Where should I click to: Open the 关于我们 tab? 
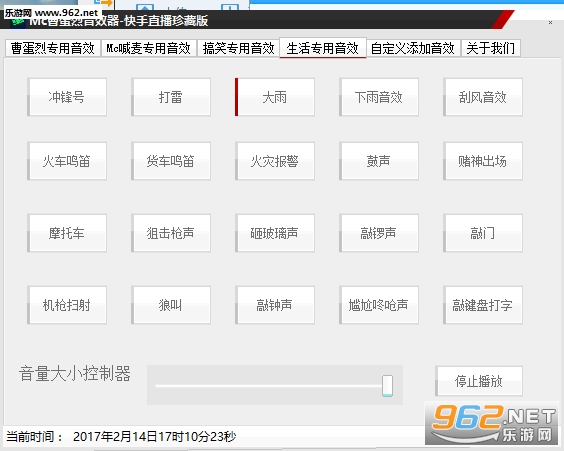pyautogui.click(x=491, y=48)
